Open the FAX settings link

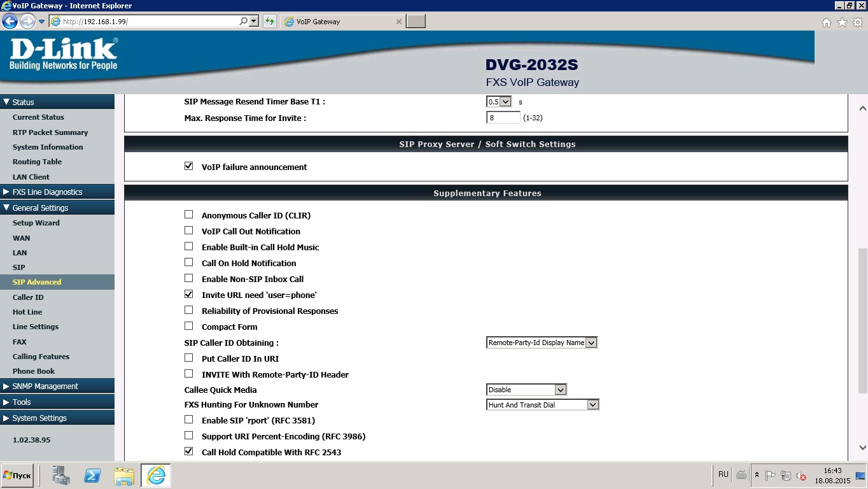coord(20,342)
